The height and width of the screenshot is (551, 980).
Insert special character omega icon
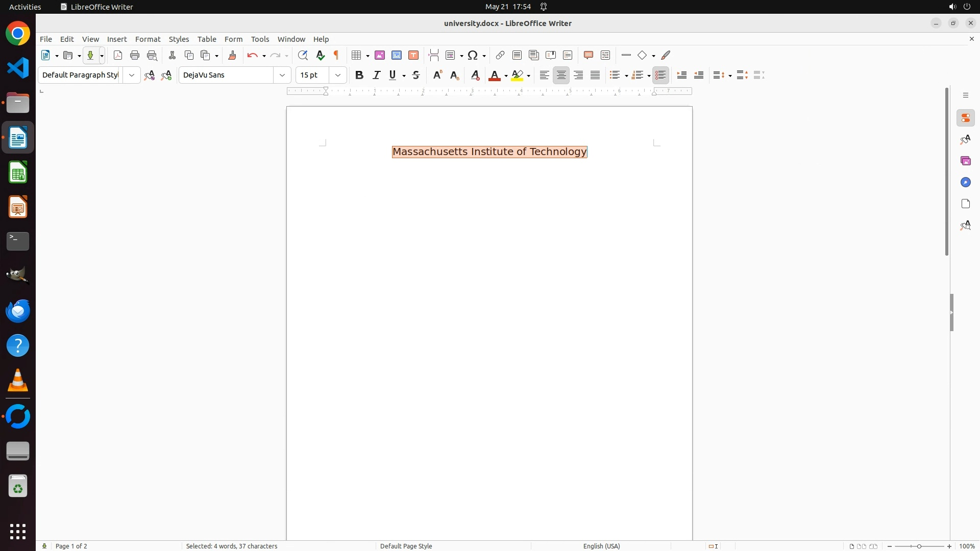[473, 56]
